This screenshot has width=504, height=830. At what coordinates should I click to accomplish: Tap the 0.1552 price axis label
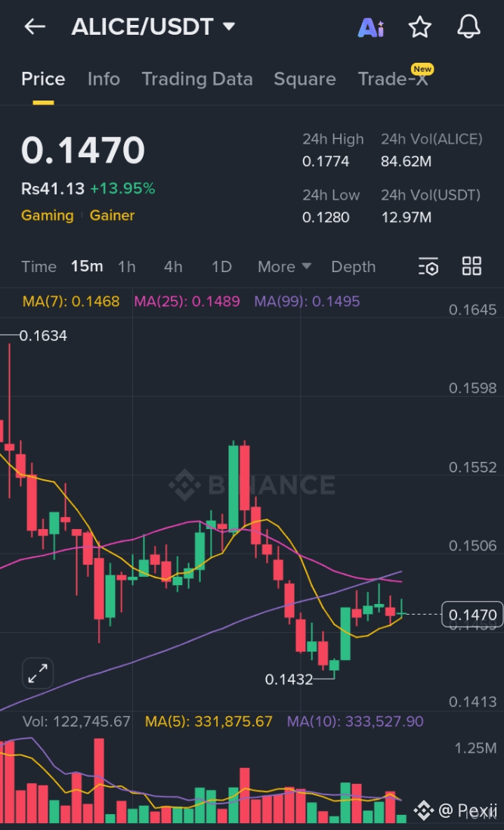pos(472,467)
